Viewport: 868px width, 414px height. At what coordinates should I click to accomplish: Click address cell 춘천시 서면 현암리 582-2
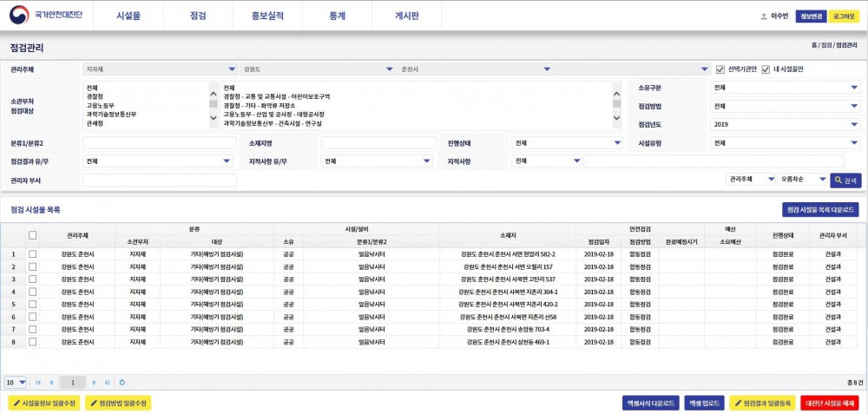[508, 254]
